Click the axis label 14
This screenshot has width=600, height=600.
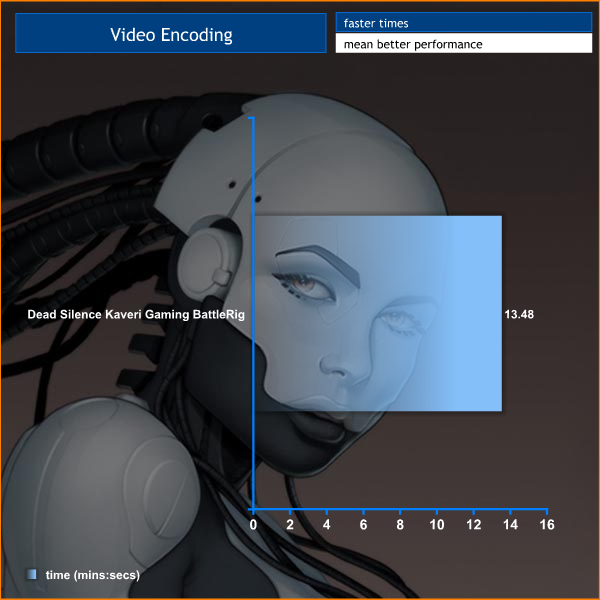[x=510, y=525]
